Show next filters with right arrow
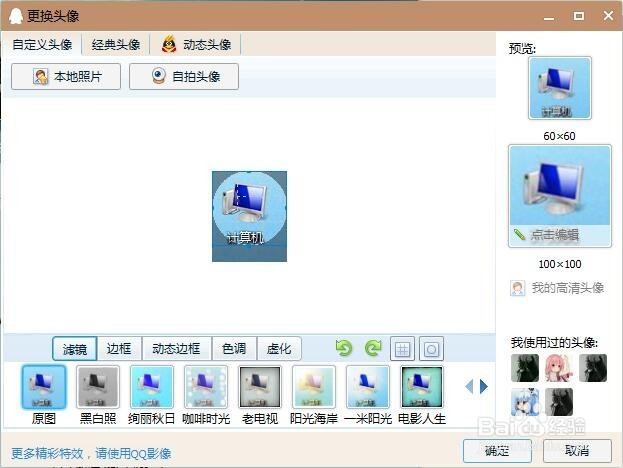 484,386
